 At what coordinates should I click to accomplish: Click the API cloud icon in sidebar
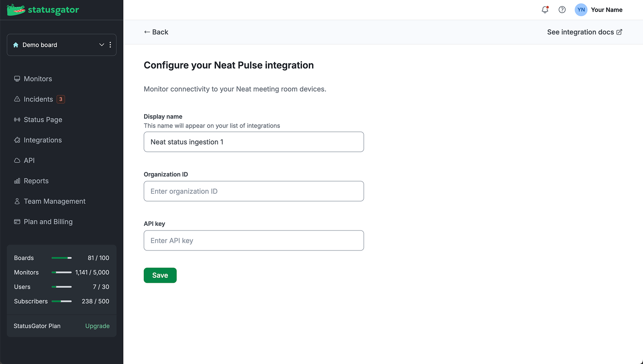tap(17, 160)
